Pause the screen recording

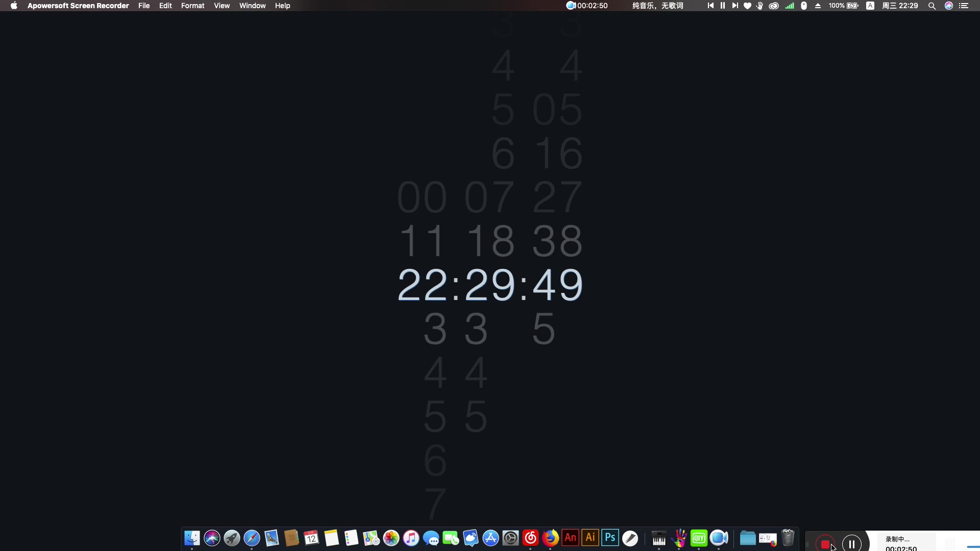point(852,544)
